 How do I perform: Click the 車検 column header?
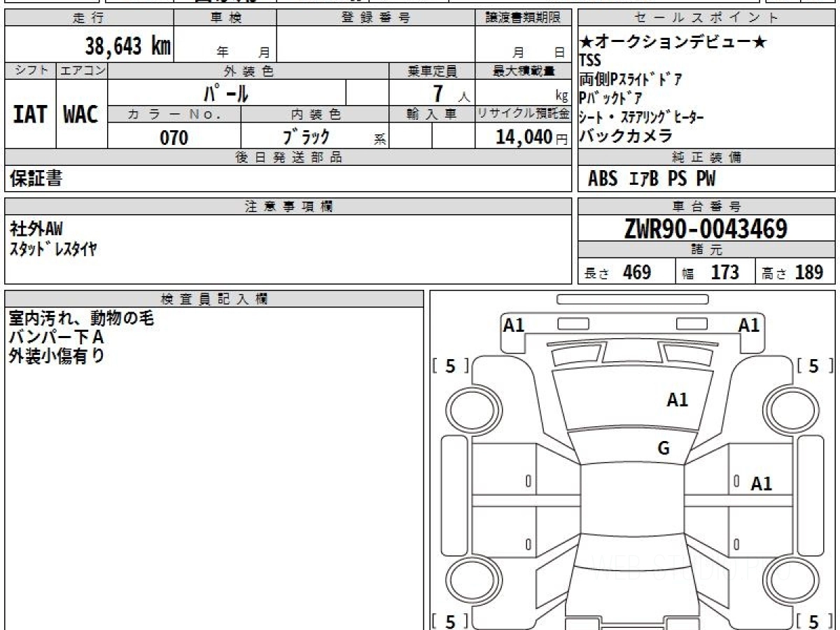pyautogui.click(x=225, y=18)
